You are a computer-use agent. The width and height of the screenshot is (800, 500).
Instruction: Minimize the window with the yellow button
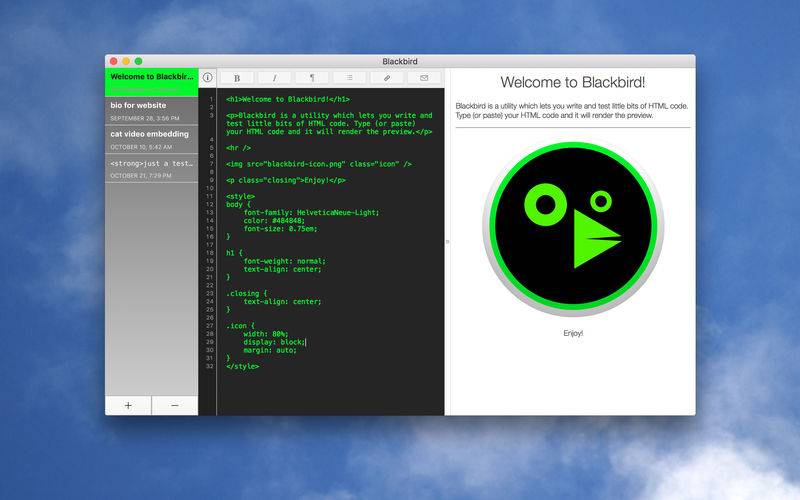[x=126, y=61]
